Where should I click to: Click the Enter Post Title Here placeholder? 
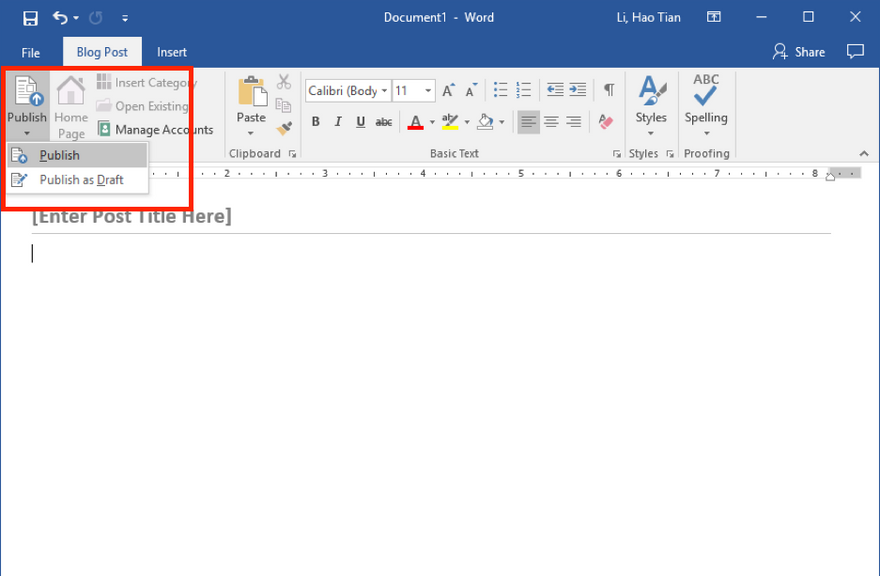pyautogui.click(x=131, y=216)
